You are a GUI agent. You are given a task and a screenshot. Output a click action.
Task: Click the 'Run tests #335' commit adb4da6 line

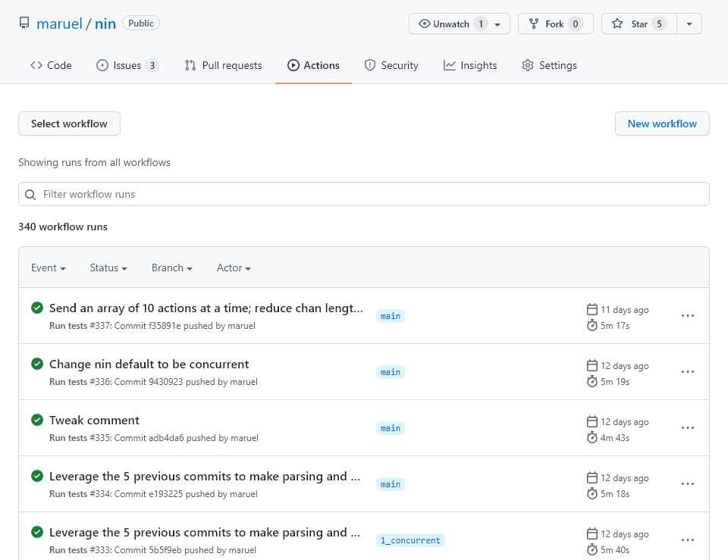point(154,438)
